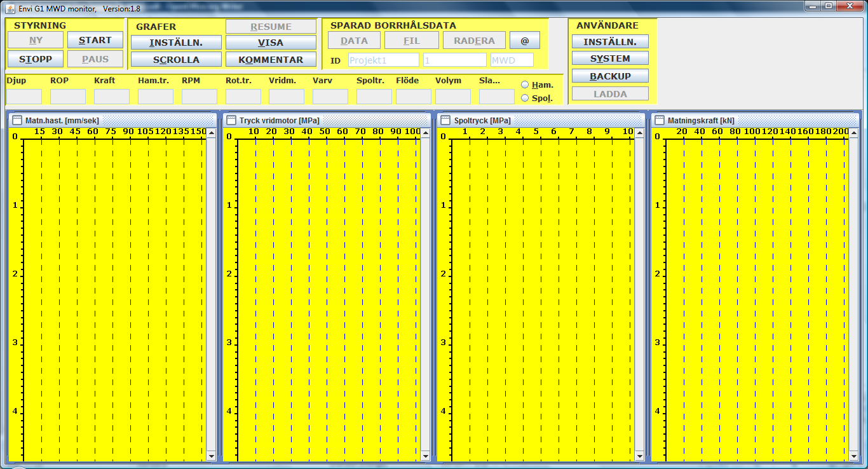Click the ROP value field
Screen dimensions: 868x469
(68, 97)
